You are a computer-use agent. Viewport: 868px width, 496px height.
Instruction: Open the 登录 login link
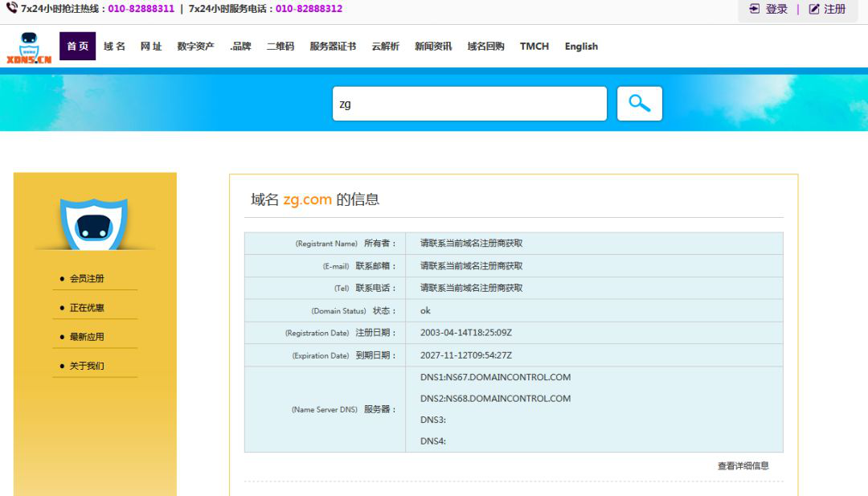[768, 9]
